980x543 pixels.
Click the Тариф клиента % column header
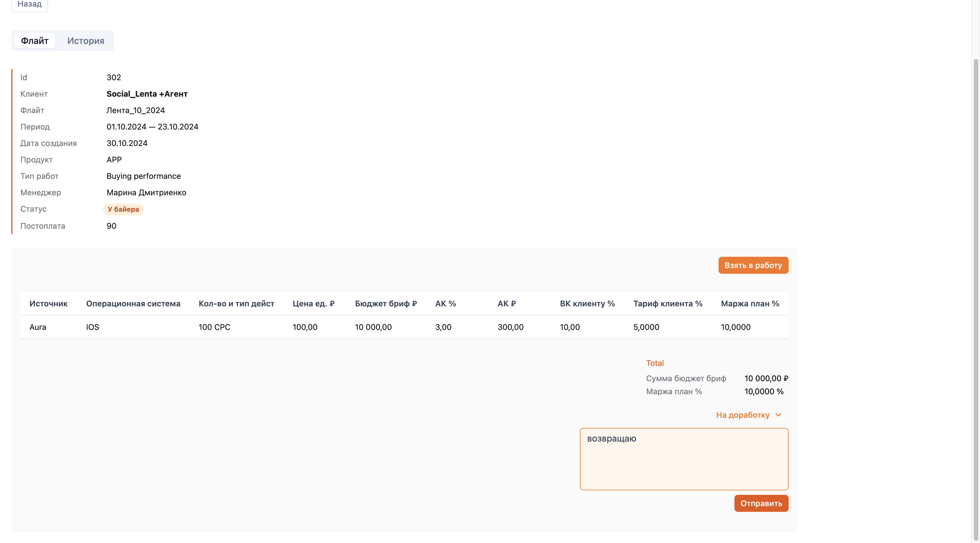668,304
